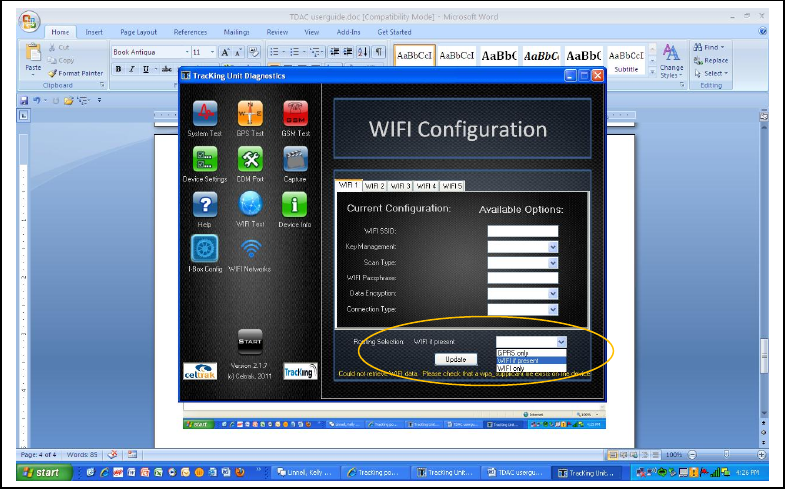
Task: Select Format Painter in Word
Action: tap(76, 73)
